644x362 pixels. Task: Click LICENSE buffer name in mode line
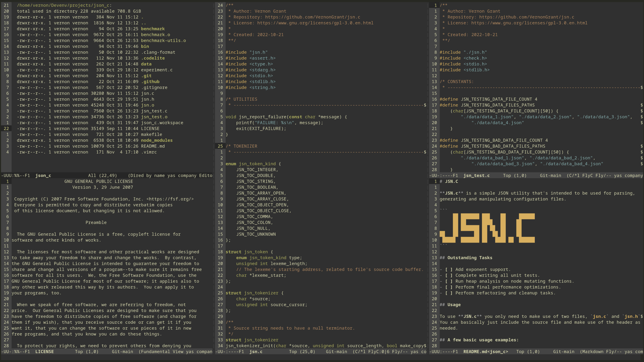44,352
